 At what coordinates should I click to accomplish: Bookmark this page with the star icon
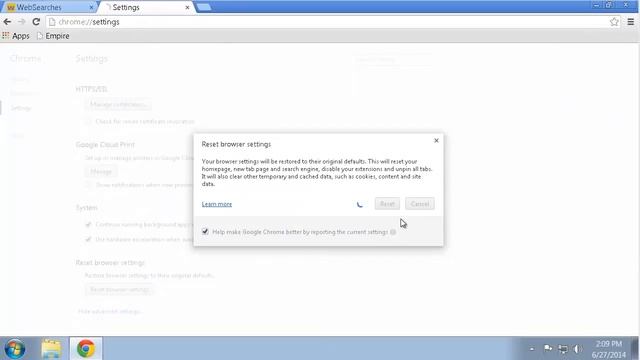614,22
